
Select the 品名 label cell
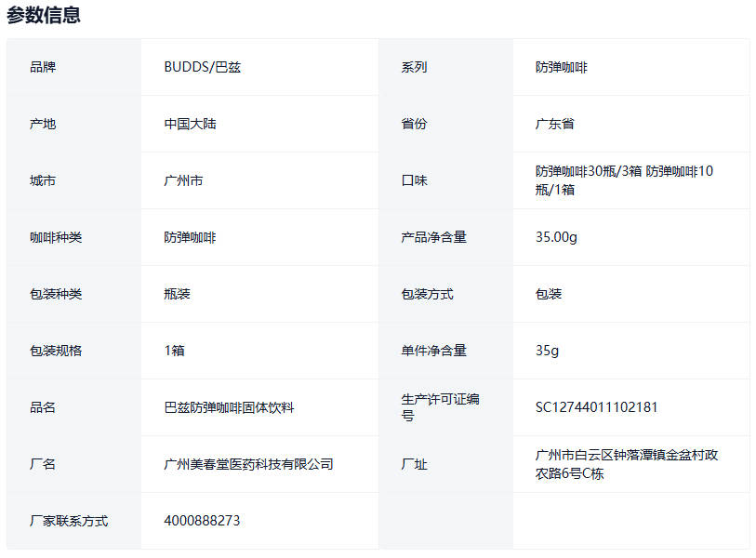(x=73, y=407)
